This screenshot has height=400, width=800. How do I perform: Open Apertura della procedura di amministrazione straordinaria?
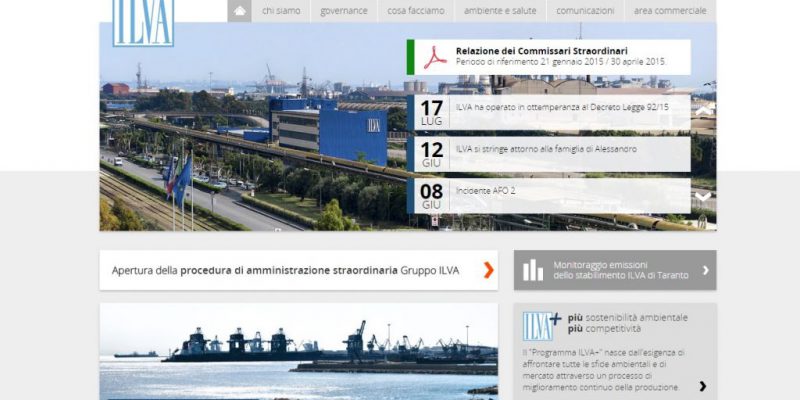point(298,270)
